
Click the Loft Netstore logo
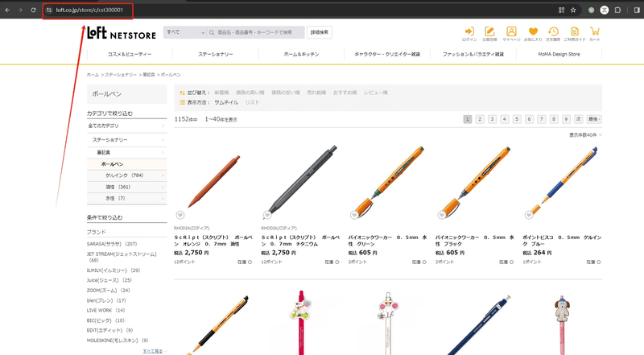click(122, 32)
